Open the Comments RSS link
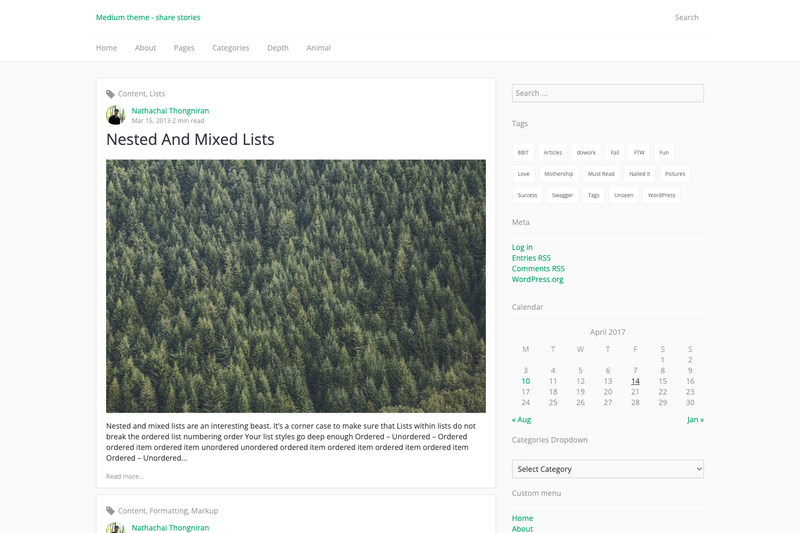Viewport: 800px width, 533px height. [x=538, y=269]
